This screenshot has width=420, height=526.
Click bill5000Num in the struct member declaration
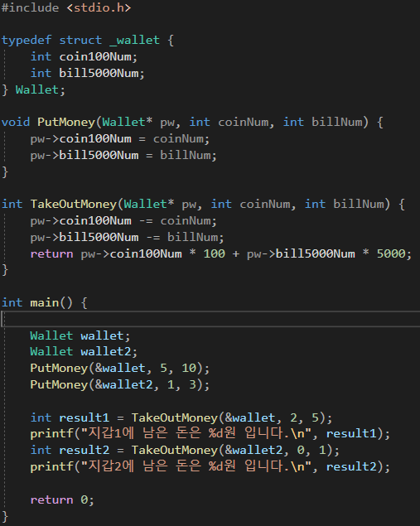pyautogui.click(x=99, y=73)
